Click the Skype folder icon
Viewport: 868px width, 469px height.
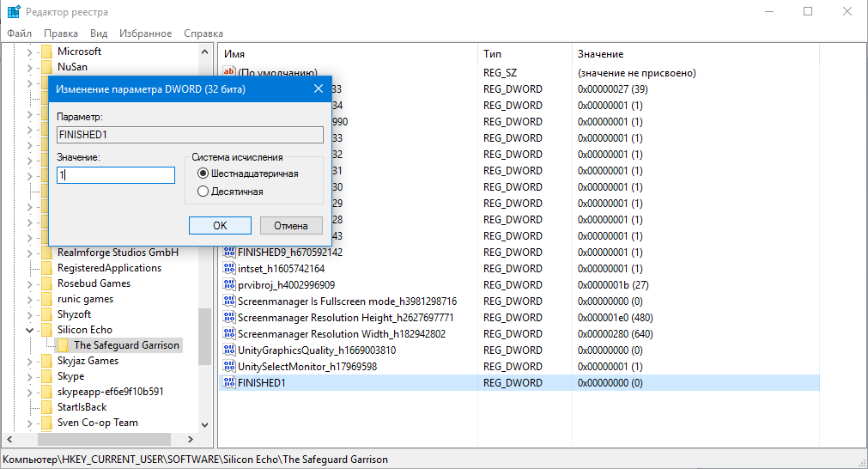pyautogui.click(x=47, y=376)
